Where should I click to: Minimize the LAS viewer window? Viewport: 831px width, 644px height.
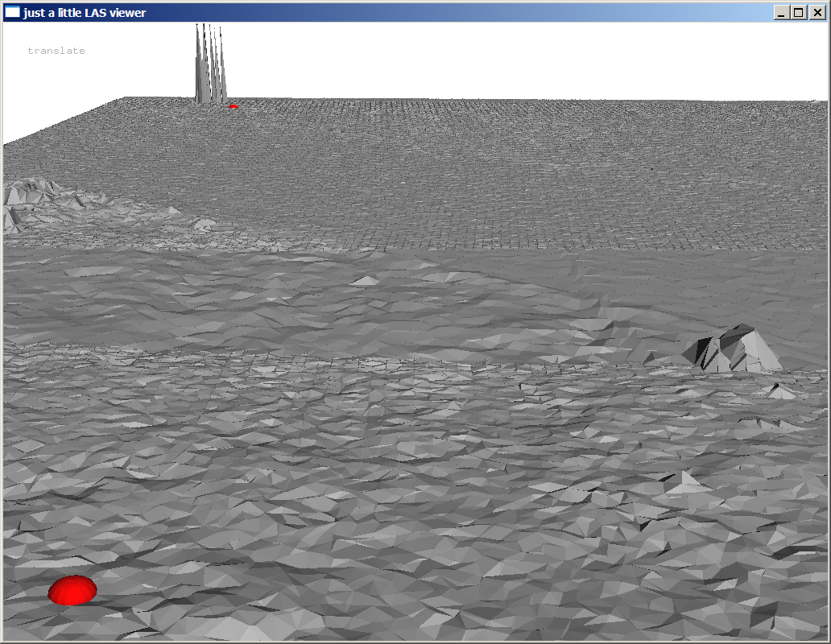(x=781, y=12)
